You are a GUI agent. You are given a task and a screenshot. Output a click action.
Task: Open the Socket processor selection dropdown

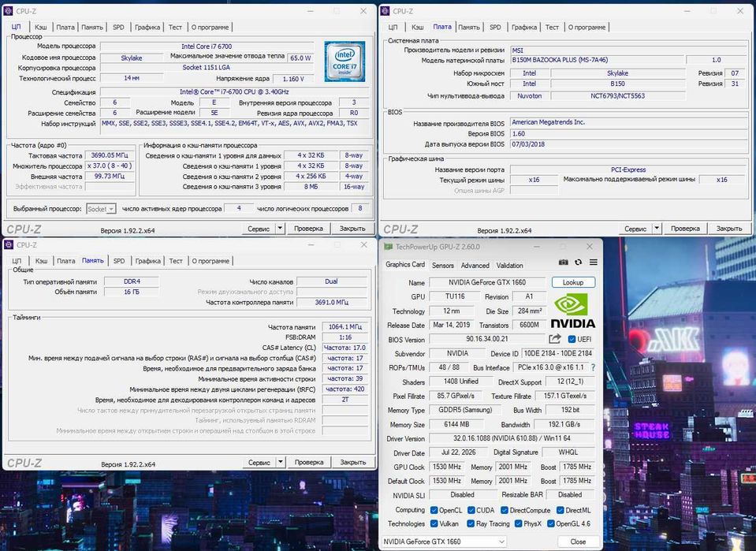point(101,209)
